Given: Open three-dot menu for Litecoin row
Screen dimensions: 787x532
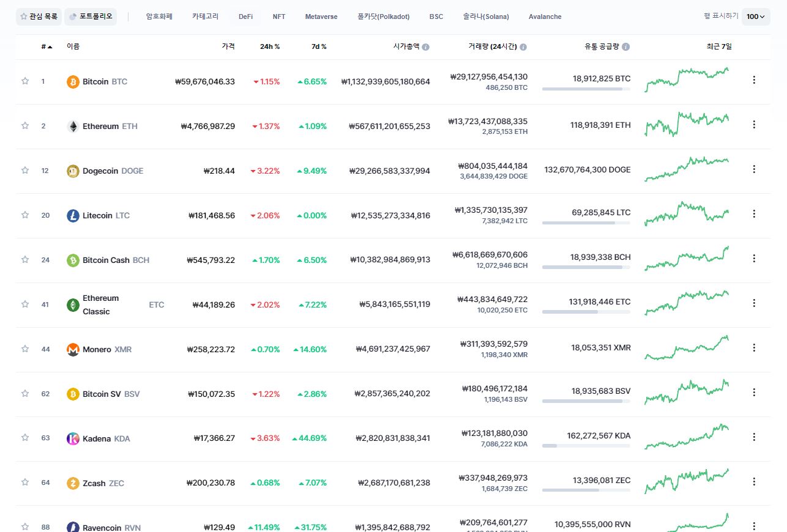Looking at the screenshot, I should coord(754,213).
